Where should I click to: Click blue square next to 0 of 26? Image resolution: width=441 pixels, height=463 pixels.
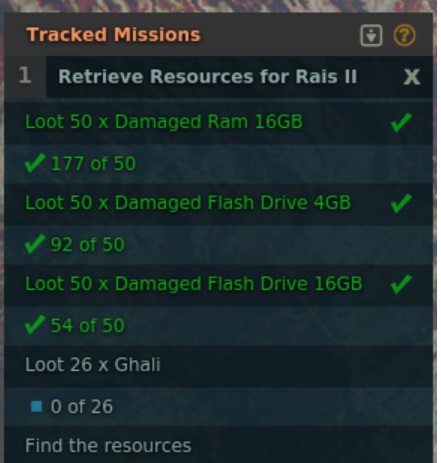[x=36, y=406]
